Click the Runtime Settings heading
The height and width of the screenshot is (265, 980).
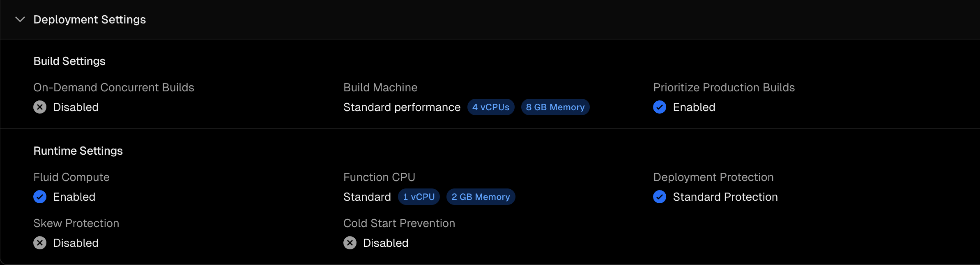coord(78,151)
